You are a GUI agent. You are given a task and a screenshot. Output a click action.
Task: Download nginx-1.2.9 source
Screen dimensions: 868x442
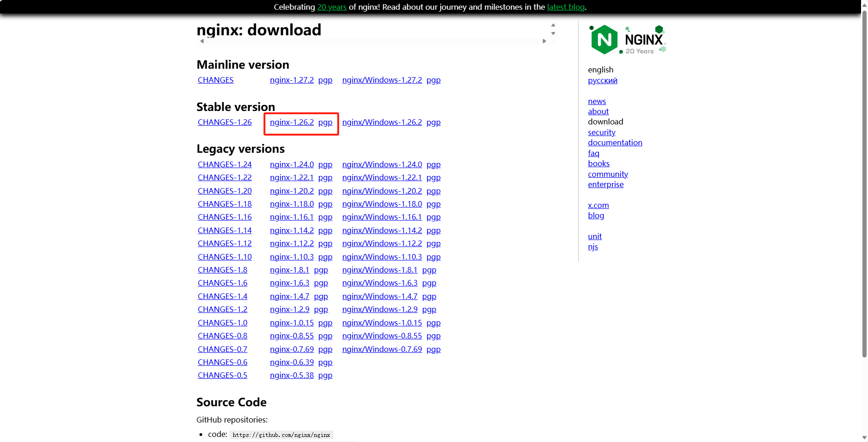click(x=289, y=309)
